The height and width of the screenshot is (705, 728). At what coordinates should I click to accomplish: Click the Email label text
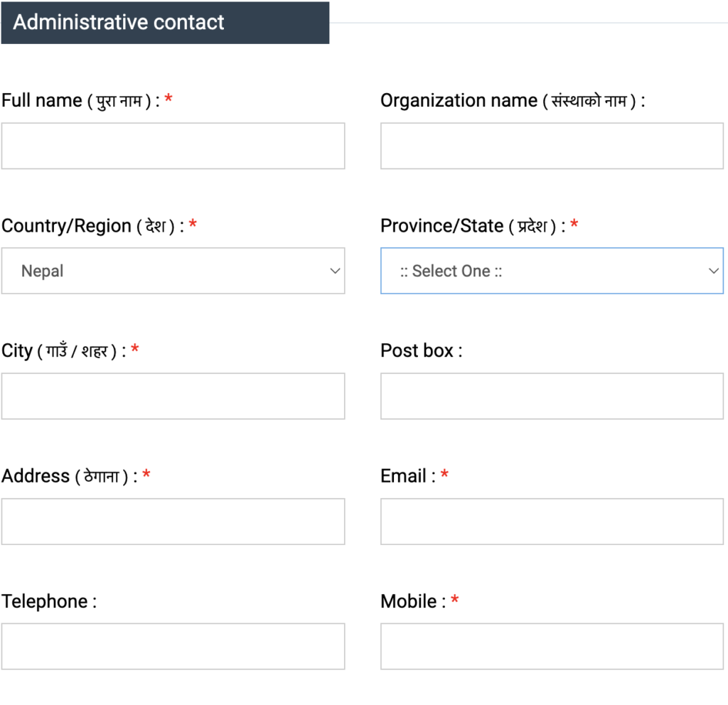pos(403,476)
